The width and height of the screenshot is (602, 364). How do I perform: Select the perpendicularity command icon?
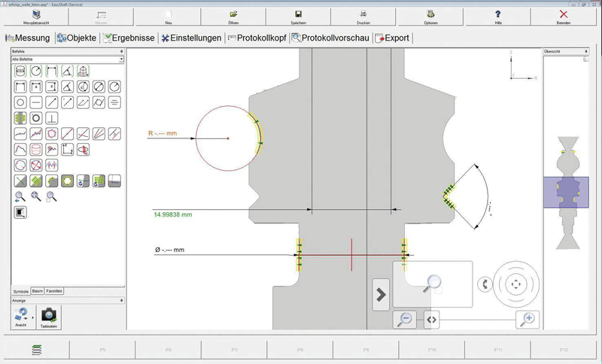(x=52, y=118)
